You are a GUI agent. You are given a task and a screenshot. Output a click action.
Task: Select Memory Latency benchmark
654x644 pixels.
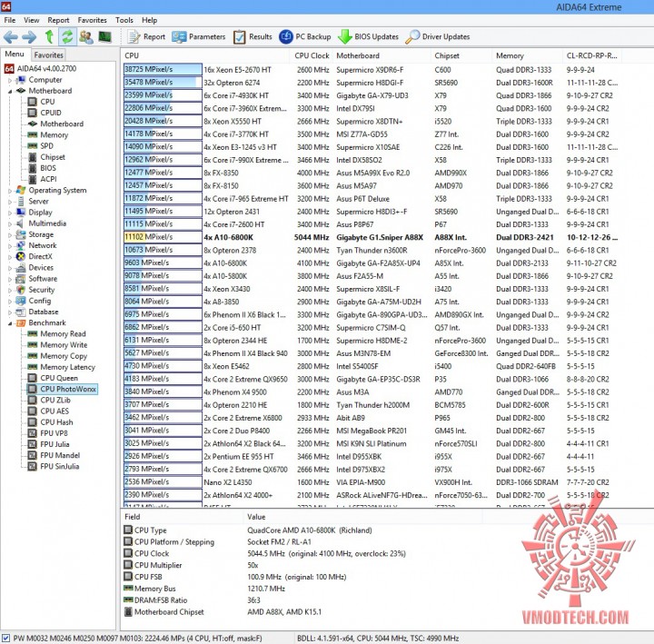[62, 367]
